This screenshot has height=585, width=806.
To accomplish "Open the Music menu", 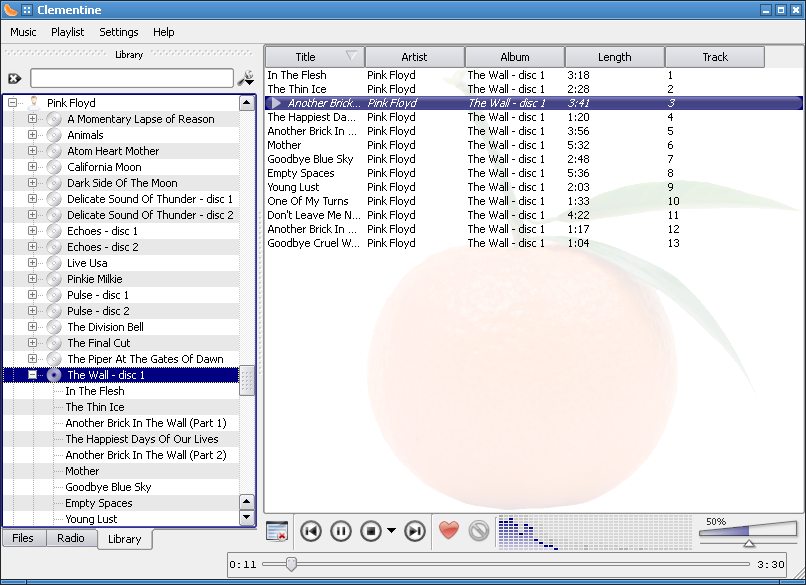I will [23, 32].
